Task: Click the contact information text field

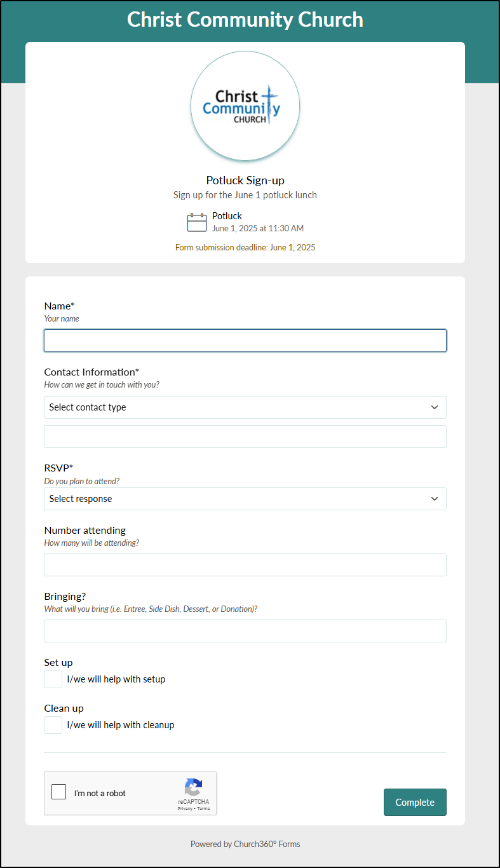Action: (x=245, y=437)
